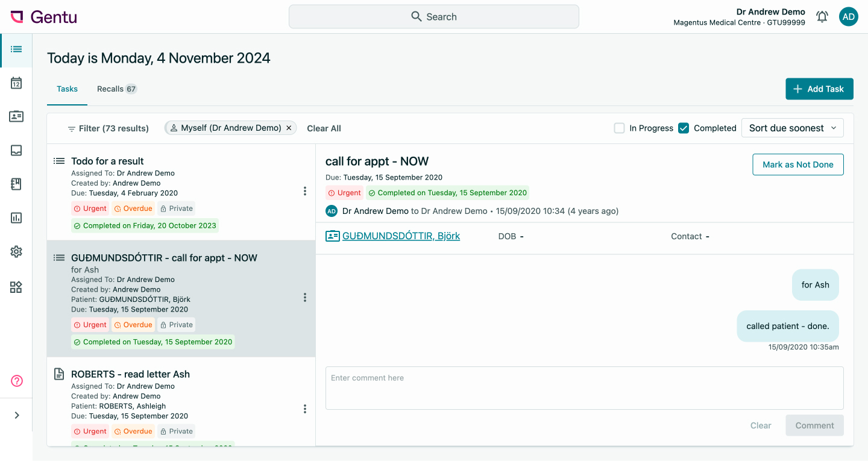This screenshot has height=461, width=868.
Task: Click the notifications bell icon
Action: pos(822,17)
